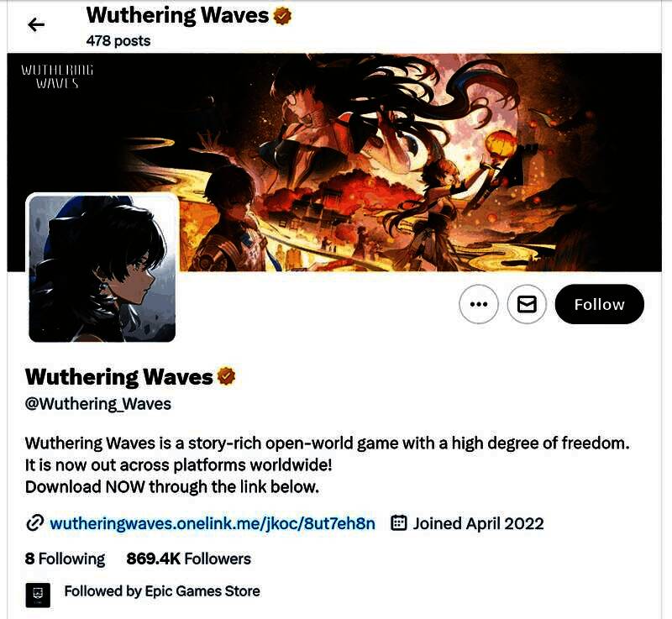The width and height of the screenshot is (672, 619).
Task: Click the Wuthering Waves header title
Action: (177, 15)
